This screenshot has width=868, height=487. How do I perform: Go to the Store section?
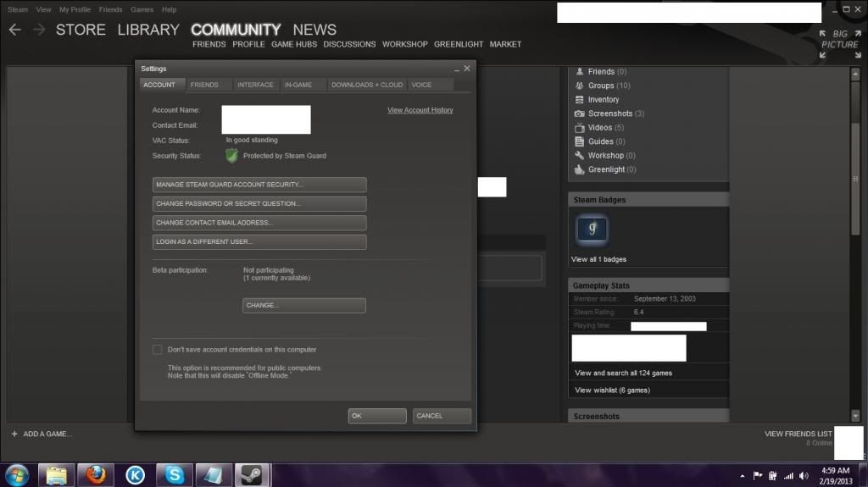[x=81, y=30]
